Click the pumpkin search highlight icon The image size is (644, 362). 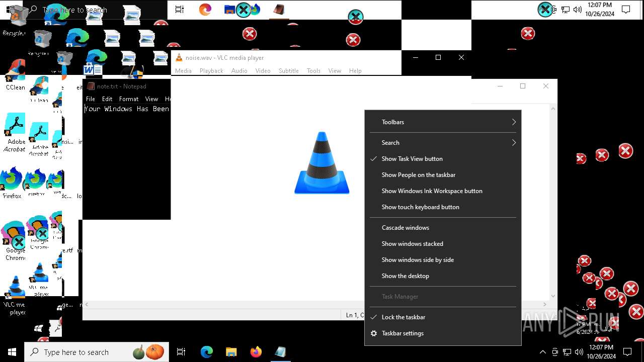point(155,352)
